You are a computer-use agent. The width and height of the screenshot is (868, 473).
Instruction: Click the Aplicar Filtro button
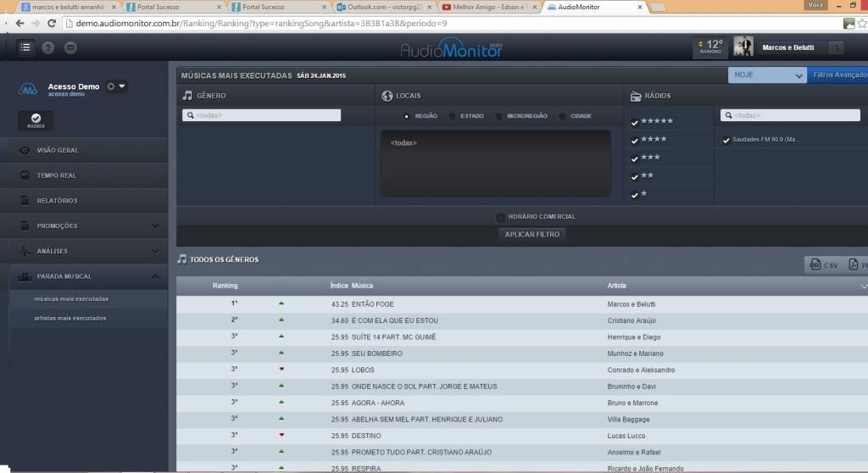[x=531, y=234]
